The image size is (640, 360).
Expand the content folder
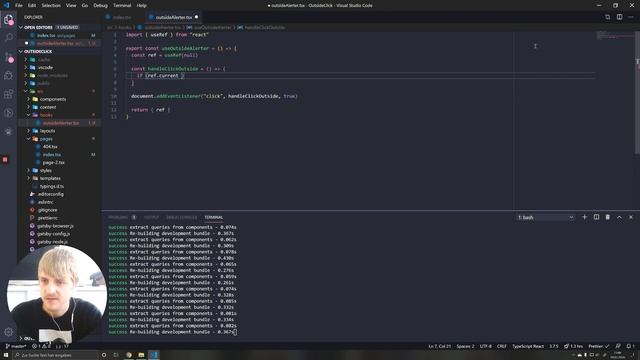coord(48,107)
